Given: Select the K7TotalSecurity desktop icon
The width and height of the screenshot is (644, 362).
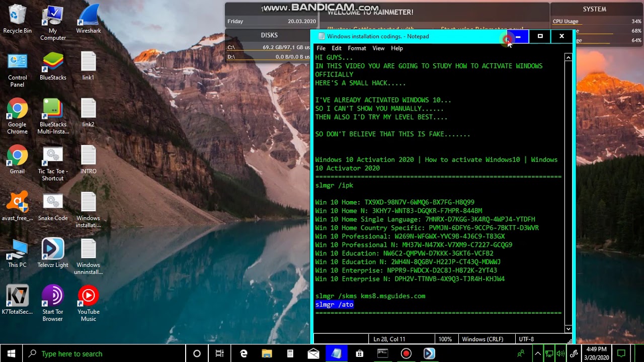Looking at the screenshot, I should point(17,300).
